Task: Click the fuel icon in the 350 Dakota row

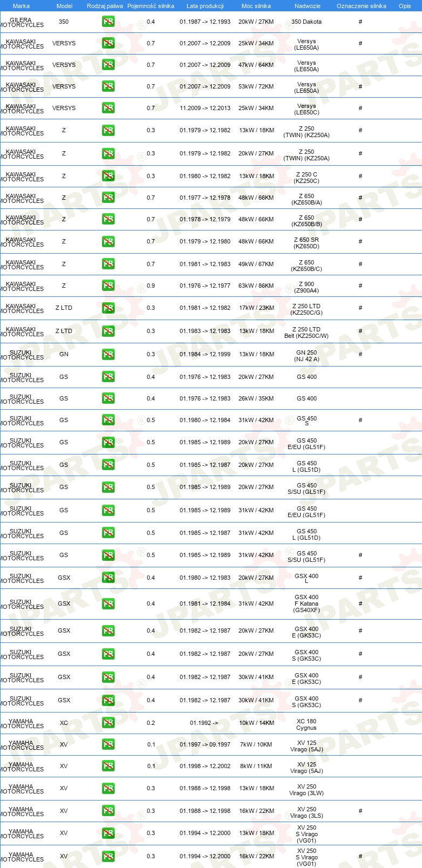Action: point(108,22)
